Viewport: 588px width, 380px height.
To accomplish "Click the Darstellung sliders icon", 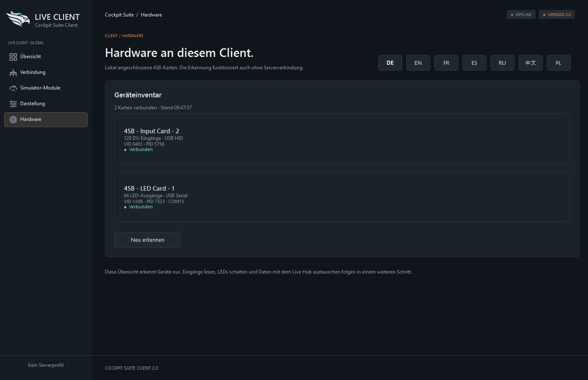I will click(13, 104).
